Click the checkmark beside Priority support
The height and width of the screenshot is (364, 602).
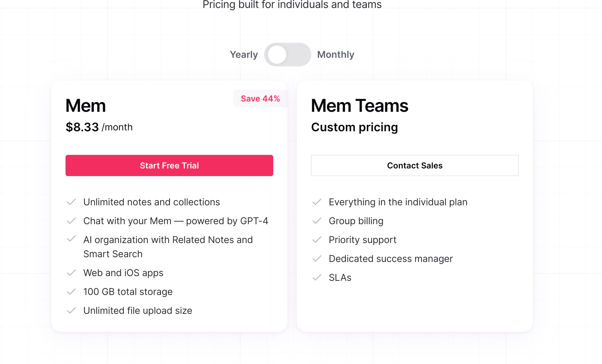(317, 240)
